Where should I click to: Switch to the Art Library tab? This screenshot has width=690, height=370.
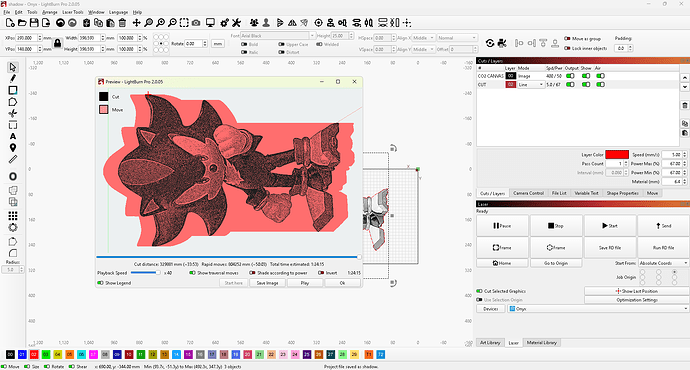pos(490,342)
